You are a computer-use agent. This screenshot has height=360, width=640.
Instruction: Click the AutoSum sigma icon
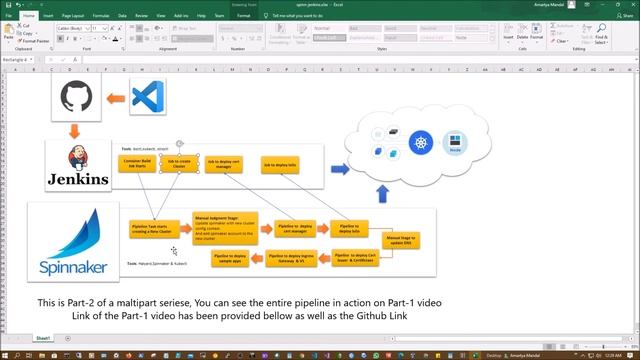pos(553,26)
